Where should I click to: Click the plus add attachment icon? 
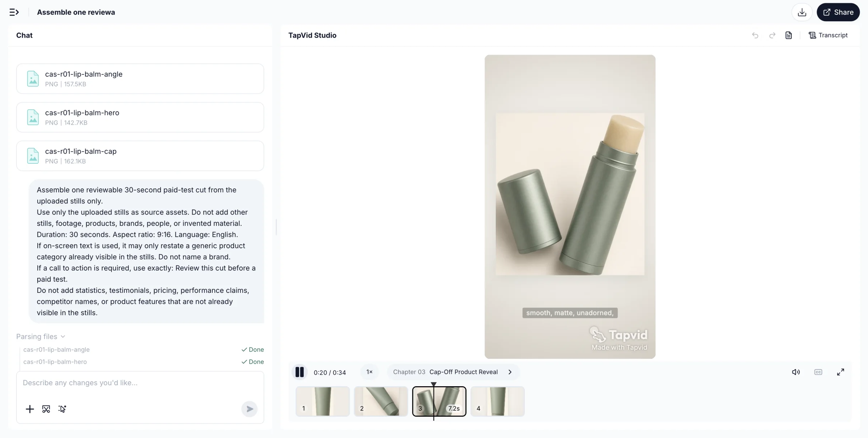point(30,409)
